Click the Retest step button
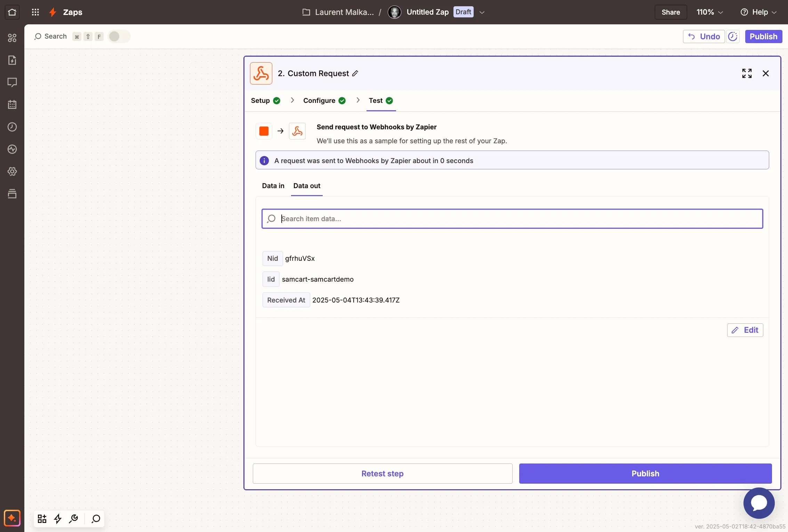Viewport: 788px width, 532px height. click(x=383, y=474)
